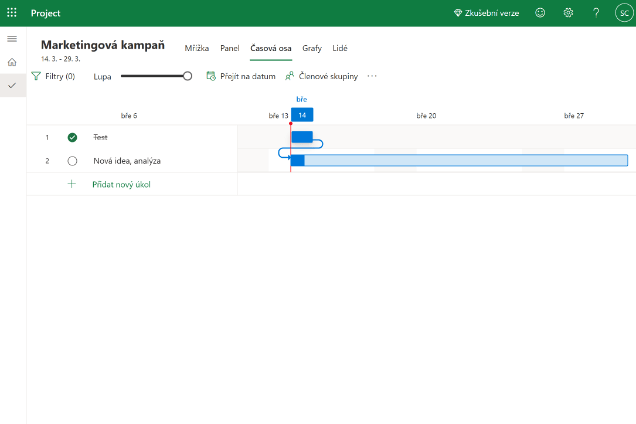This screenshot has height=424, width=636.
Task: Open settings gear icon
Action: click(568, 13)
